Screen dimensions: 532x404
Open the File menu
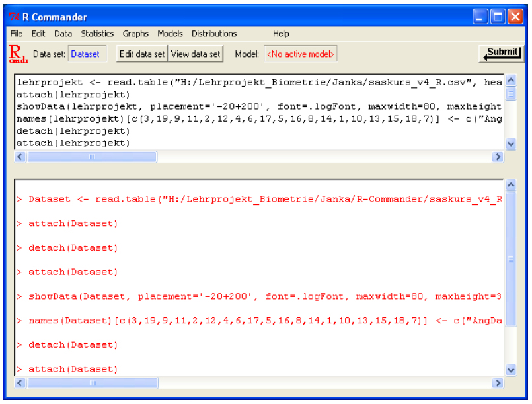point(17,34)
